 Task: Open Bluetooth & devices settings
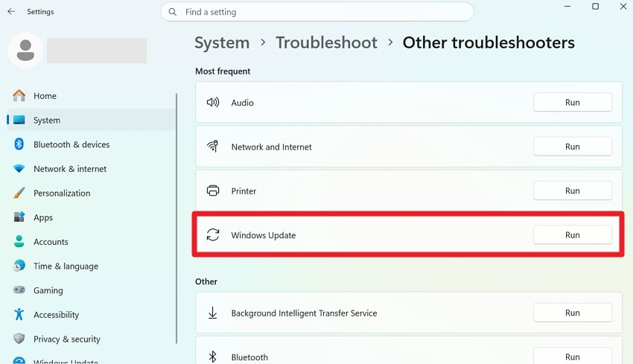92,144
